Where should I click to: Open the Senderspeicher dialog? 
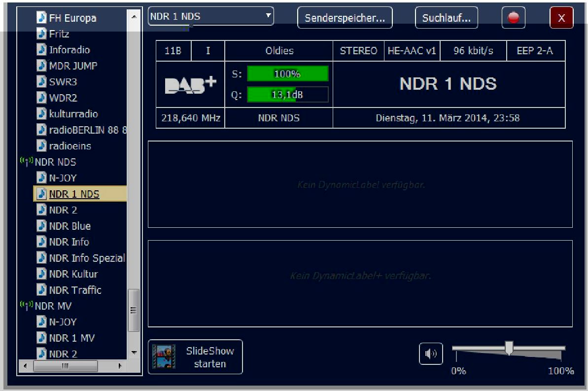pos(345,18)
